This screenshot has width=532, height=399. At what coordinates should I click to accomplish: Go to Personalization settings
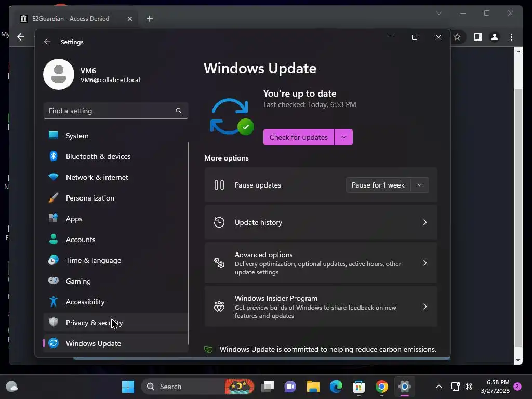[x=115, y=198]
